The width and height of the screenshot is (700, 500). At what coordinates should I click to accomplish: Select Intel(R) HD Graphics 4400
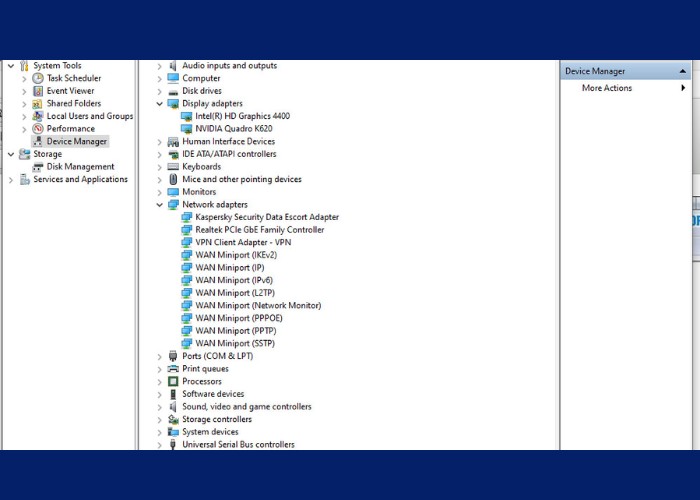click(x=242, y=116)
